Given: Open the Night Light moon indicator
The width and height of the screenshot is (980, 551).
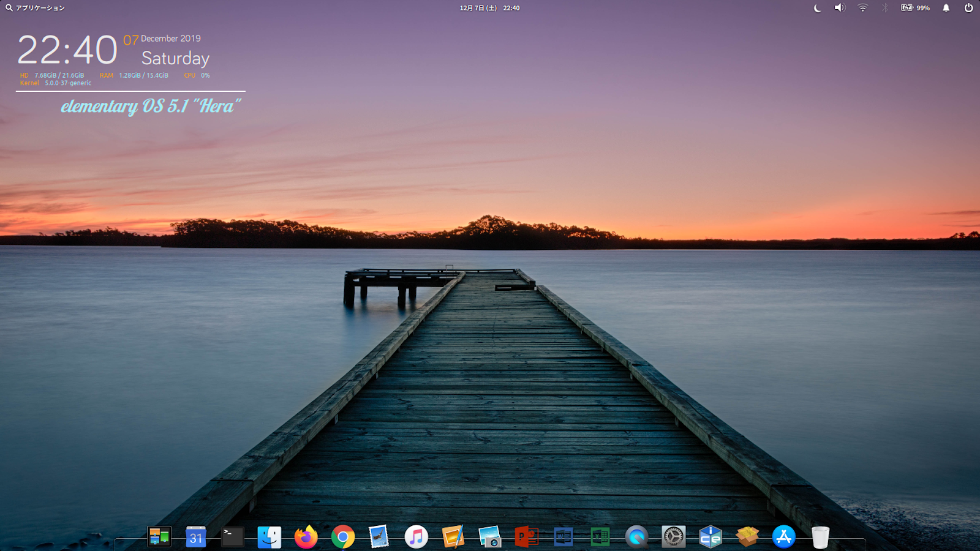Looking at the screenshot, I should (x=817, y=8).
